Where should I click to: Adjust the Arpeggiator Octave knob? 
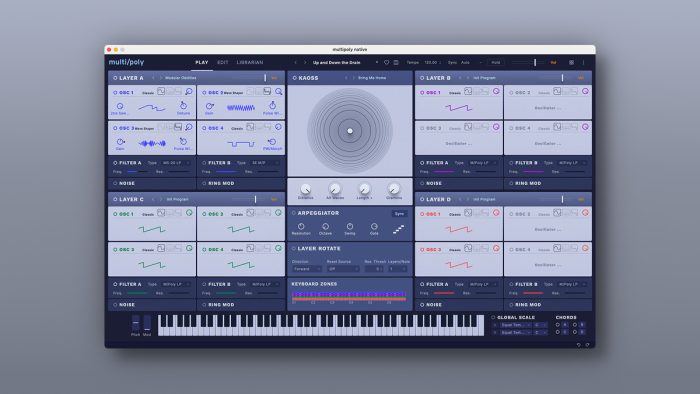point(325,227)
